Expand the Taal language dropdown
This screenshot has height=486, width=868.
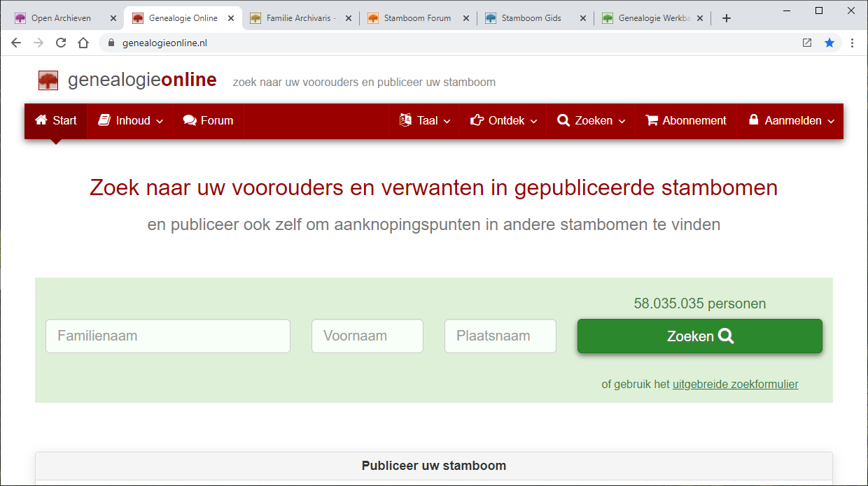pyautogui.click(x=424, y=120)
